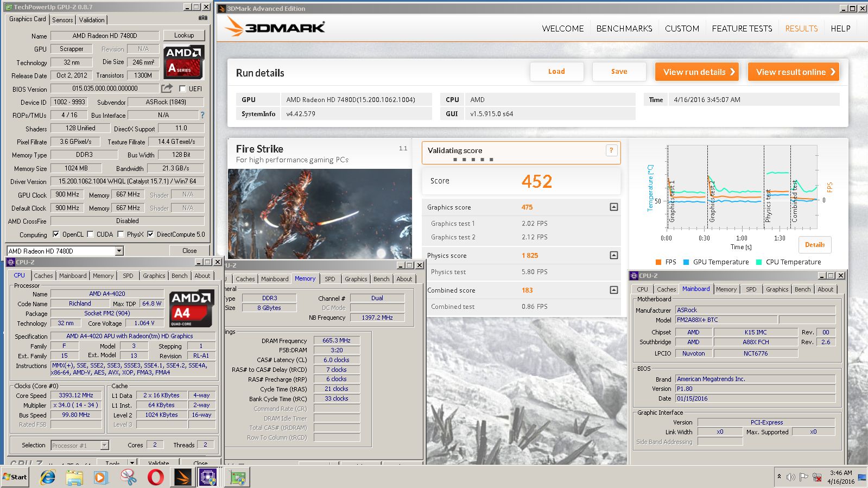868x488 pixels.
Task: Click the volume speaker tray icon
Action: [x=790, y=477]
